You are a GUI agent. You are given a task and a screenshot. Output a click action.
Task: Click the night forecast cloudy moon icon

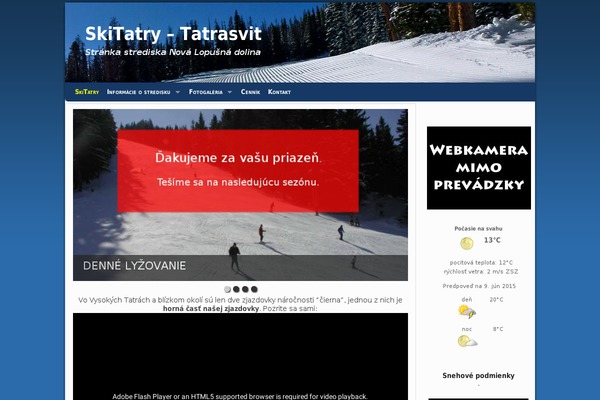(467, 341)
